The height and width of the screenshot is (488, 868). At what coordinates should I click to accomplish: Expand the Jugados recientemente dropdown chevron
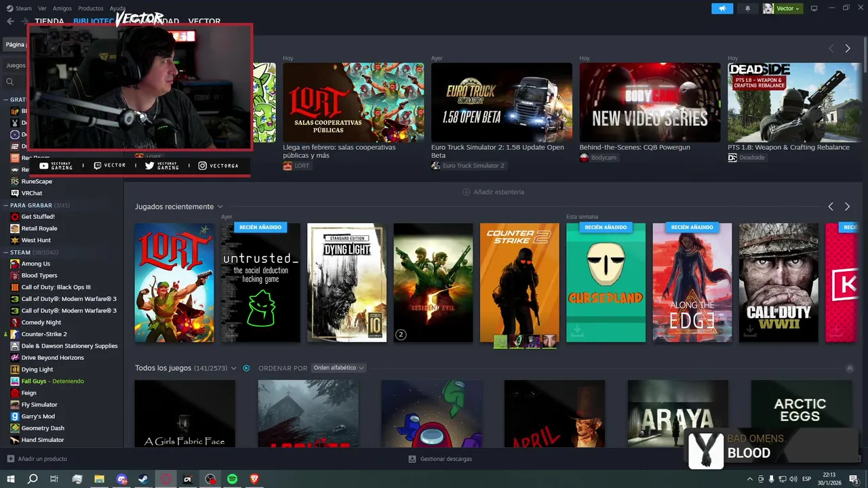point(220,207)
